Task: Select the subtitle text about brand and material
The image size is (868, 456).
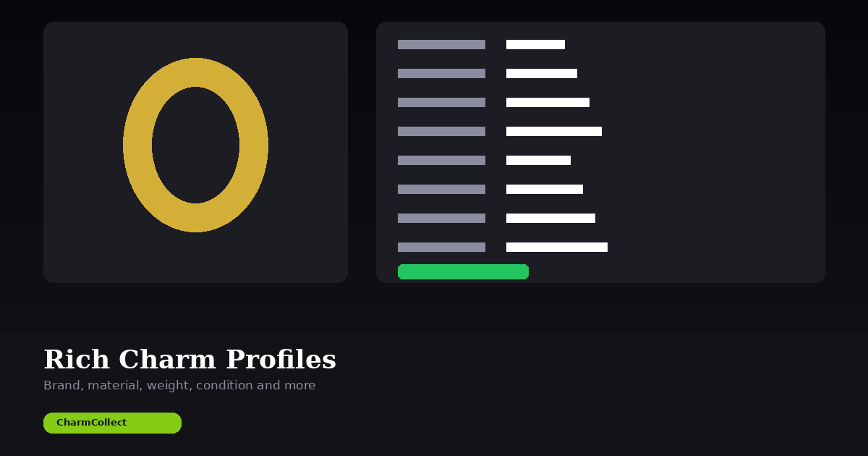Action: click(179, 385)
